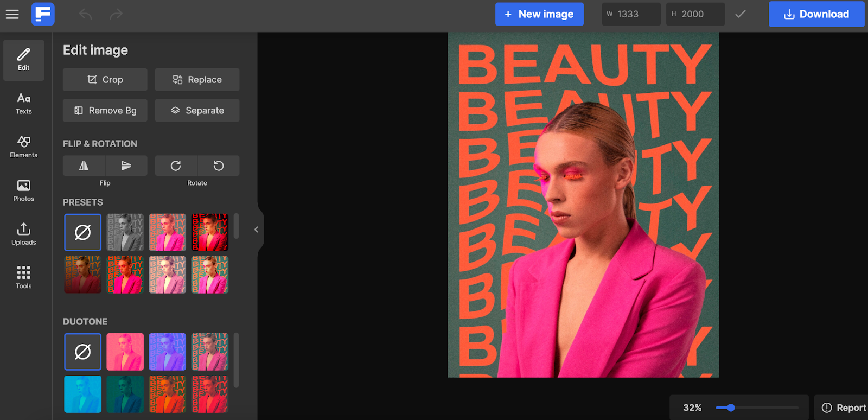Adjust the zoom level slider
Screen dimensions: 868x420
(731, 408)
